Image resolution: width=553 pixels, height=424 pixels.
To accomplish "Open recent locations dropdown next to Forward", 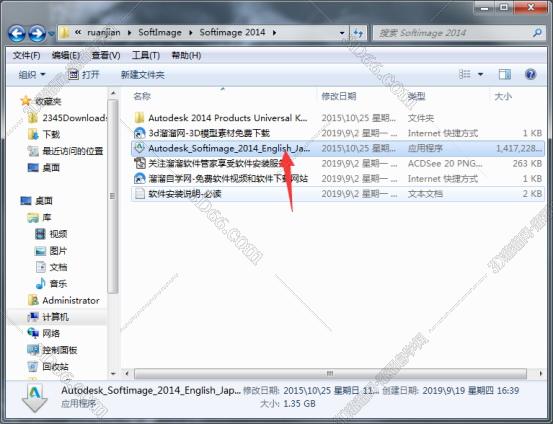I will (x=51, y=34).
